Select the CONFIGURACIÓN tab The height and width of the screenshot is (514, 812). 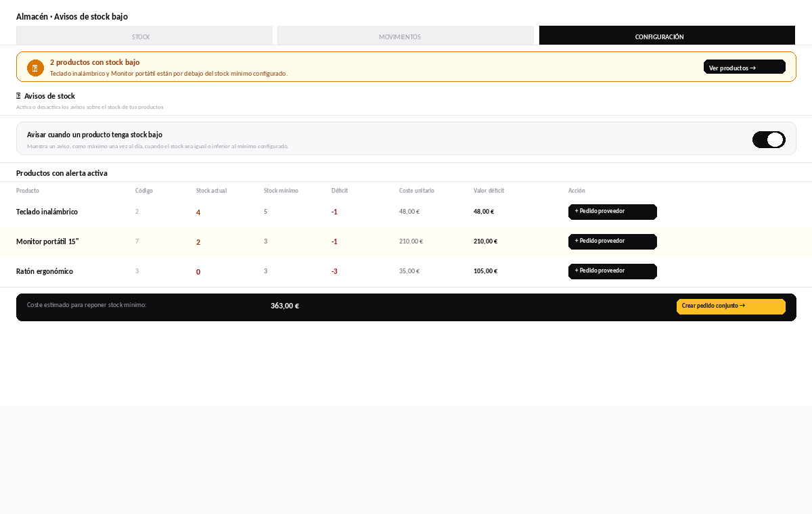pos(667,36)
